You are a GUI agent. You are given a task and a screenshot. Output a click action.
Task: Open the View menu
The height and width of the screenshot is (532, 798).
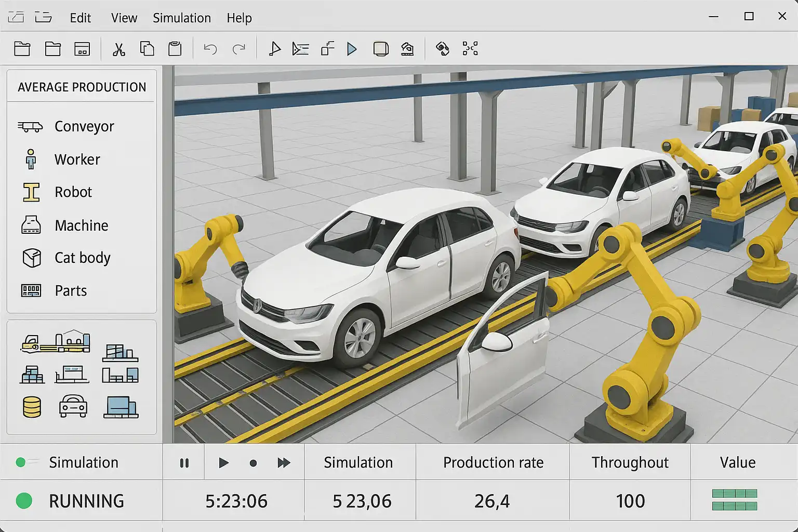tap(124, 18)
